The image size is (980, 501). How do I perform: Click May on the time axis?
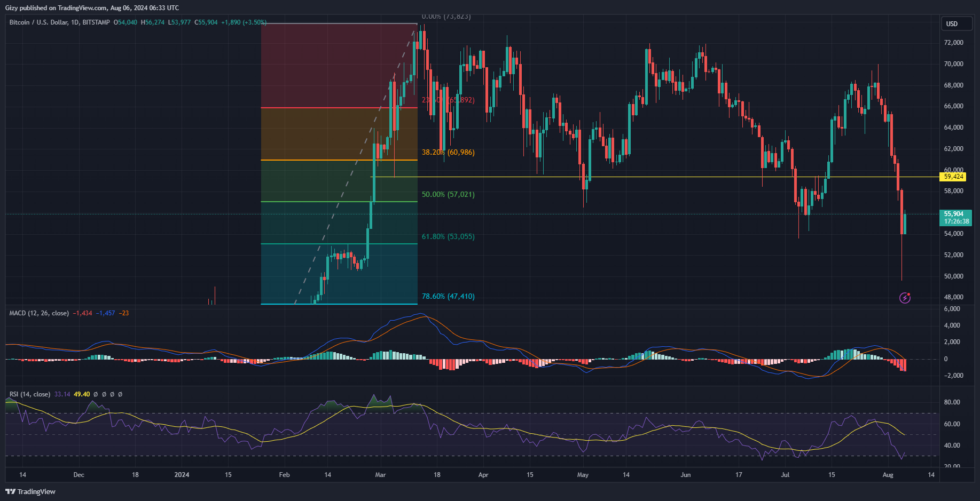(583, 475)
